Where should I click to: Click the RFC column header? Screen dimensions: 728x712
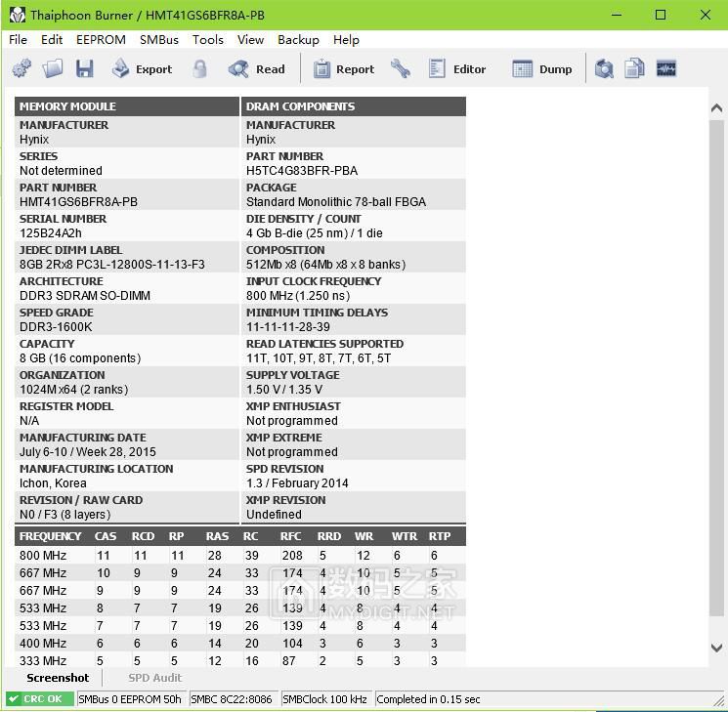[290, 536]
